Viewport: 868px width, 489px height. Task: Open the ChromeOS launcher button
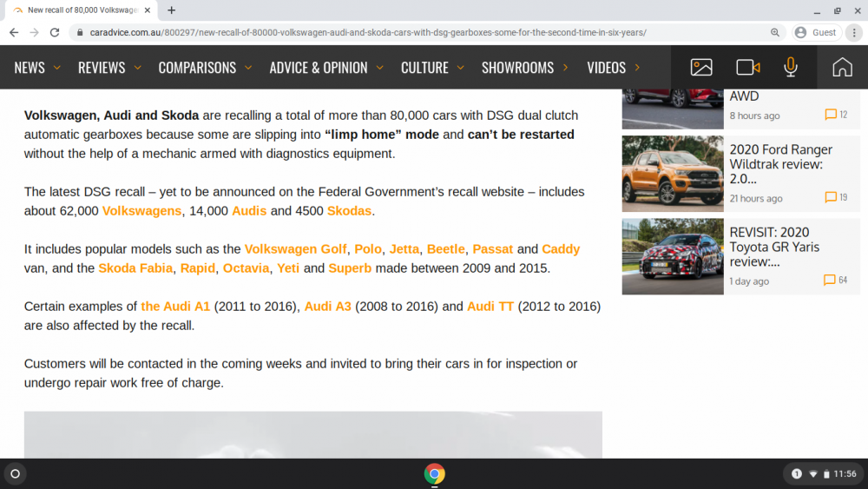coord(15,473)
